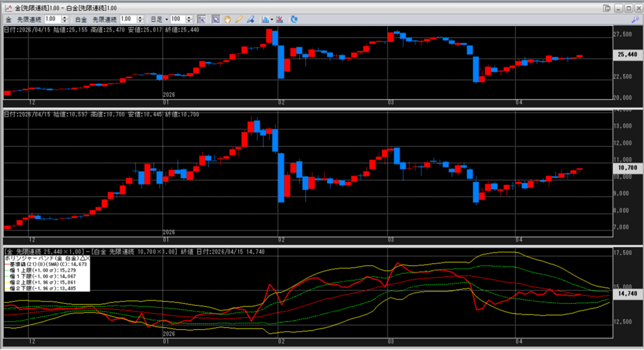Click the 基準線(21) SMA legend row

click(47, 264)
